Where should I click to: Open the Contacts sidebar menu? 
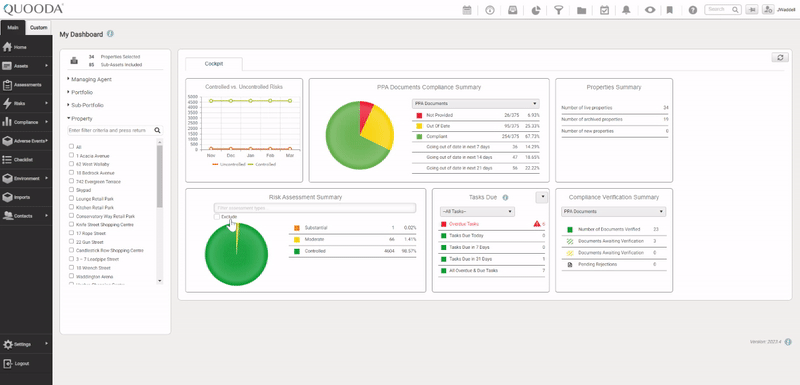[26, 216]
